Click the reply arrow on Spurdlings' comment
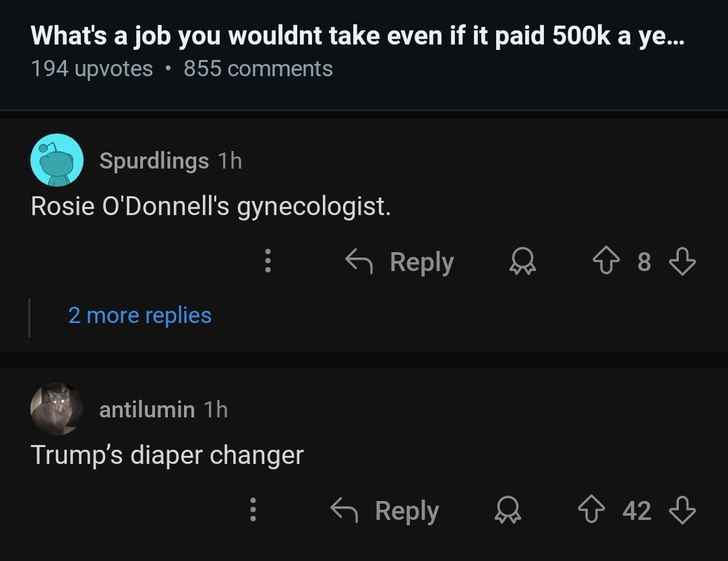 (x=360, y=260)
